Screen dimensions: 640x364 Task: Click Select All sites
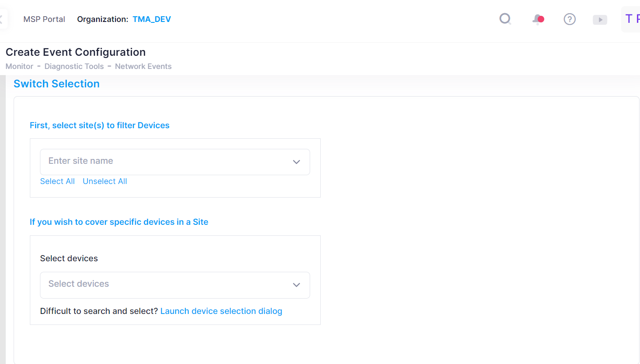click(57, 181)
